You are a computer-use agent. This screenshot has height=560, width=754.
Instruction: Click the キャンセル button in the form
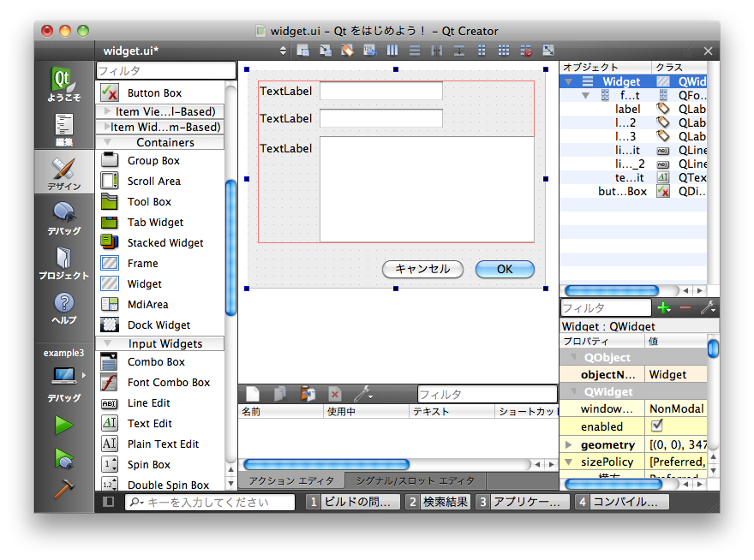422,269
